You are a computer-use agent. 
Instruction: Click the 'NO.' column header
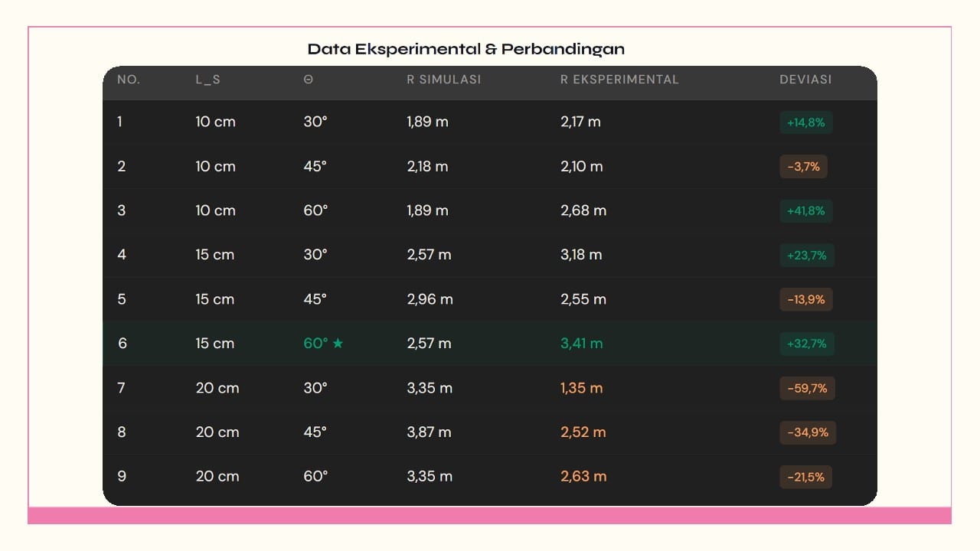pyautogui.click(x=129, y=80)
